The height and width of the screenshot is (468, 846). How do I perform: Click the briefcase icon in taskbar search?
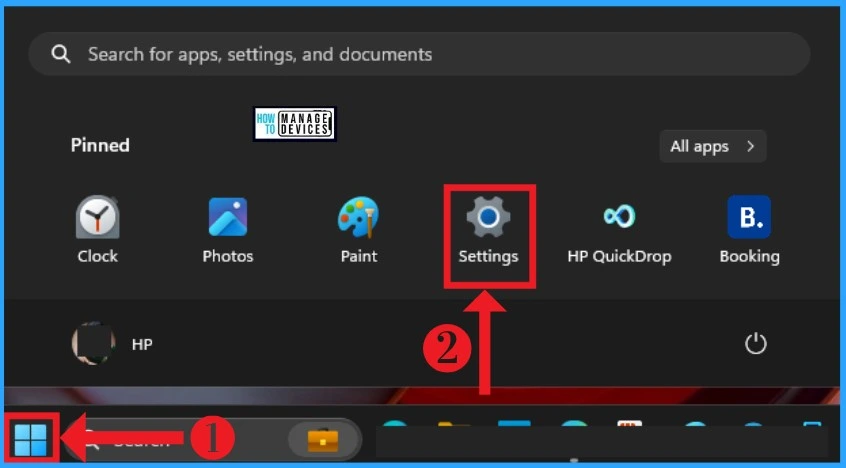pyautogui.click(x=323, y=440)
